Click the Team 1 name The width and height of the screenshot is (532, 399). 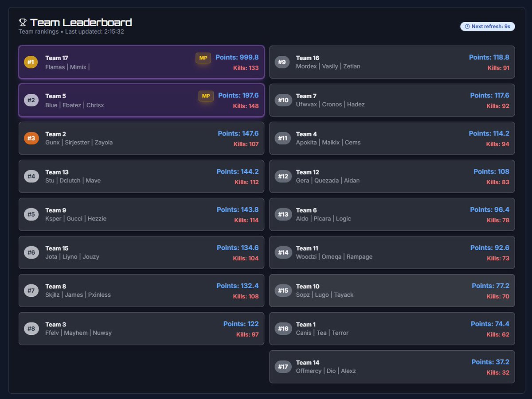pos(306,325)
